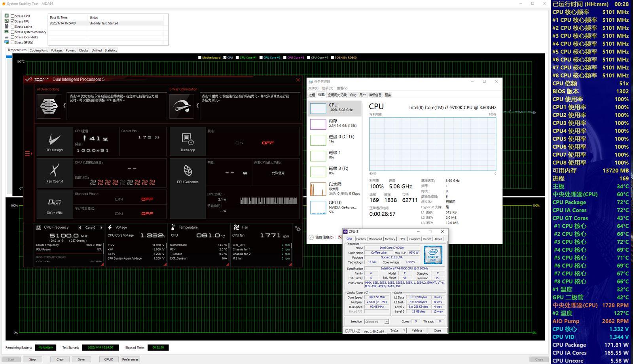
Task: Switch to the Cooling Fans tab
Action: point(38,50)
